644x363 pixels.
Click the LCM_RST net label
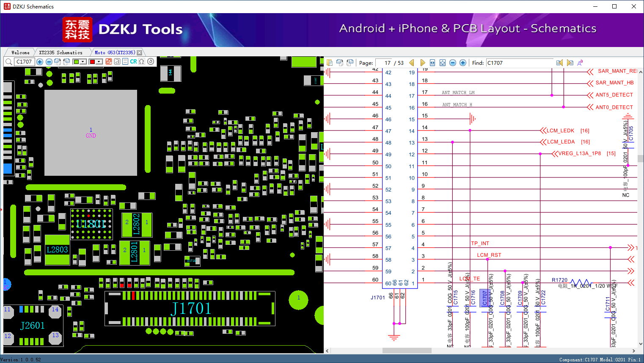(489, 255)
